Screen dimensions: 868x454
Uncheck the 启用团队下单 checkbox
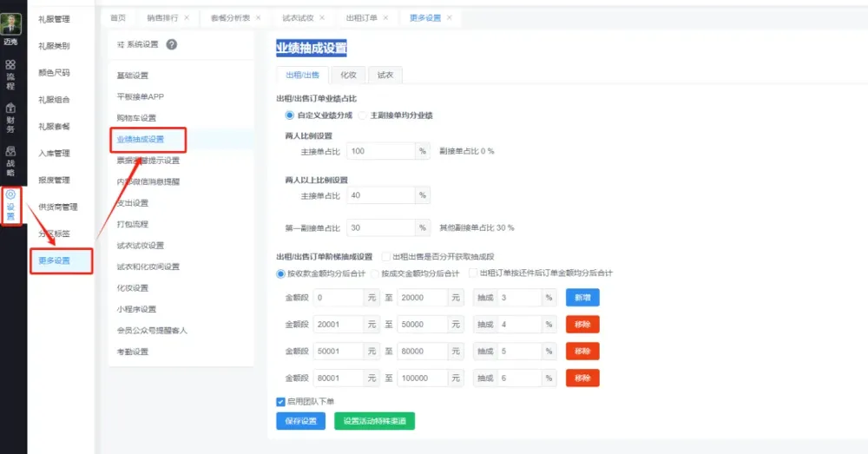pos(280,401)
